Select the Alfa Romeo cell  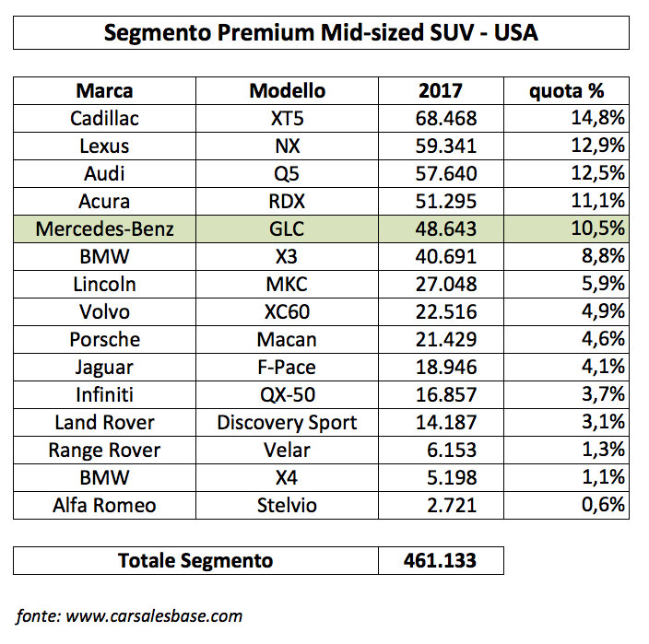click(104, 506)
